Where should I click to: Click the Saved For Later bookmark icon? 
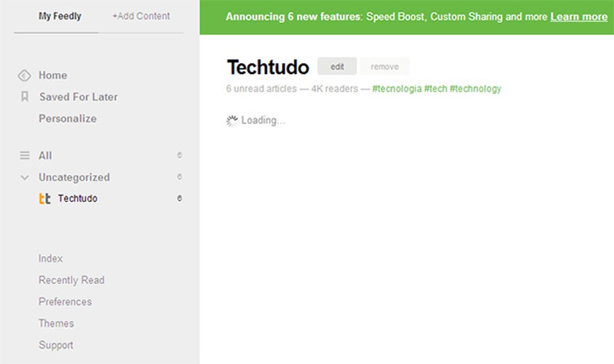tap(25, 97)
